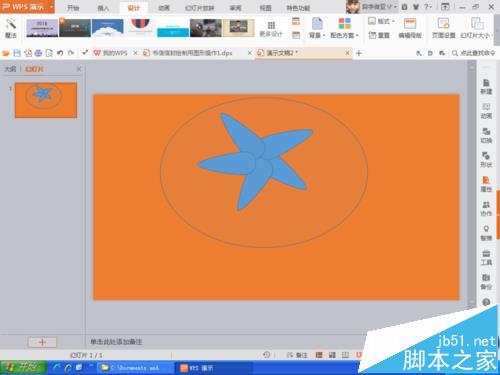The image size is (500, 375).
Task: Click the Windows 开始 Start button
Action: pyautogui.click(x=23, y=368)
